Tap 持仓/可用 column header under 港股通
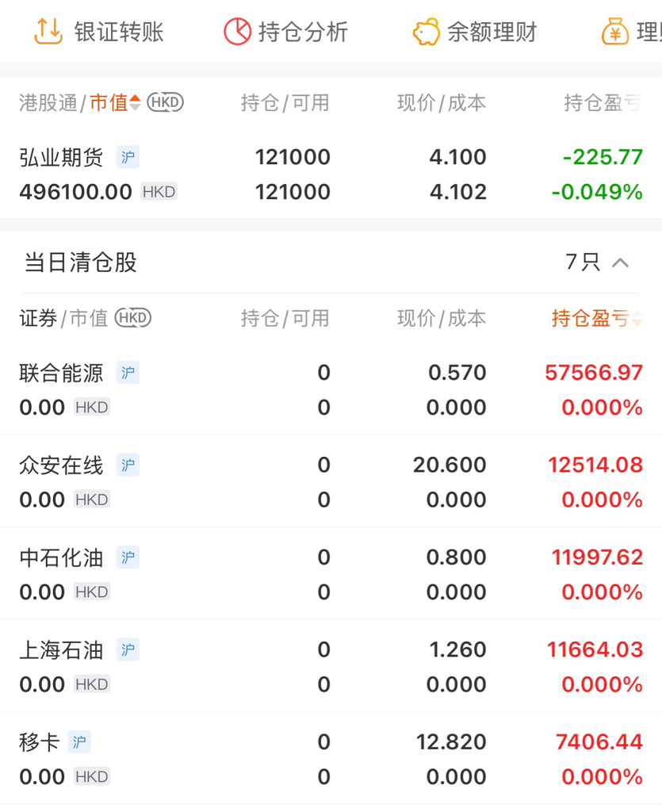 (x=285, y=102)
